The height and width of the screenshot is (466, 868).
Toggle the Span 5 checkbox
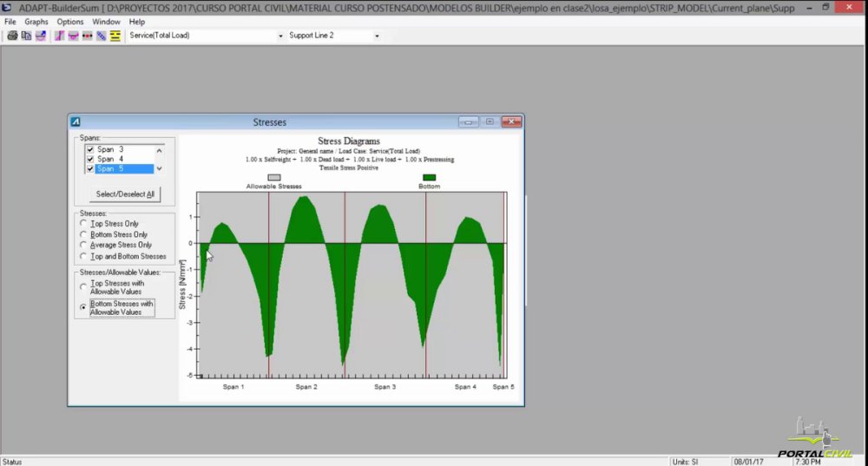click(90, 169)
